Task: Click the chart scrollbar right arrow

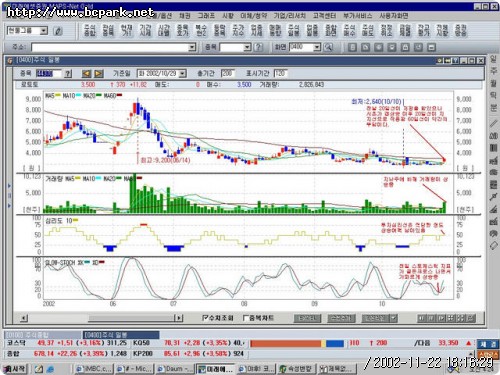Action: pos(179,318)
